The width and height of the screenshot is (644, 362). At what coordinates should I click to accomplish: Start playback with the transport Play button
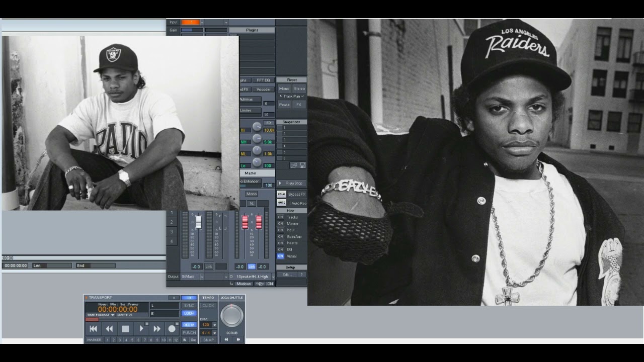(x=141, y=329)
